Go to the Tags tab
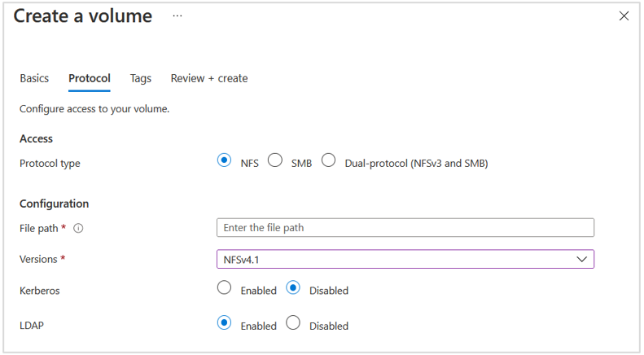 (x=141, y=78)
